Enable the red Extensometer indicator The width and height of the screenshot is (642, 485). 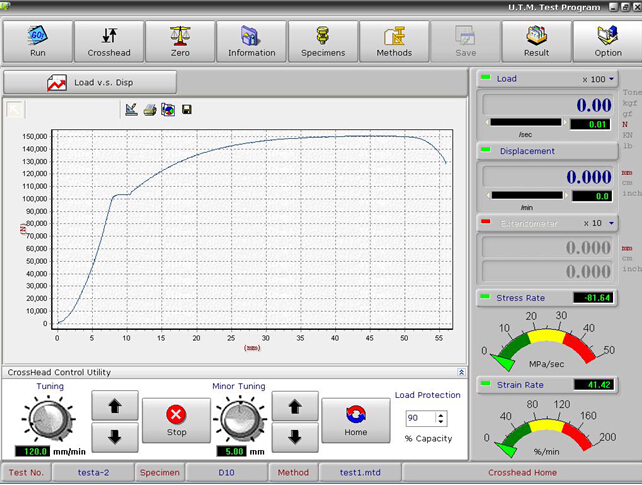pos(486,223)
